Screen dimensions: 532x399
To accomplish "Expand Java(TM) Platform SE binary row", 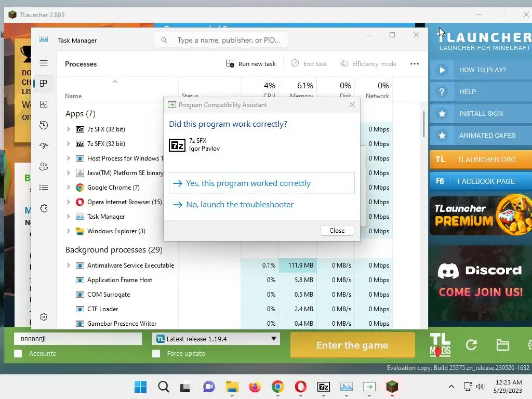I will (68, 173).
